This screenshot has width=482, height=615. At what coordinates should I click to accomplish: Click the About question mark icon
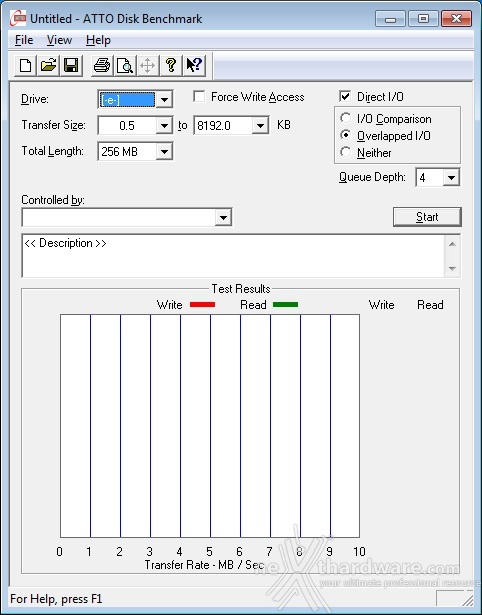coord(171,65)
